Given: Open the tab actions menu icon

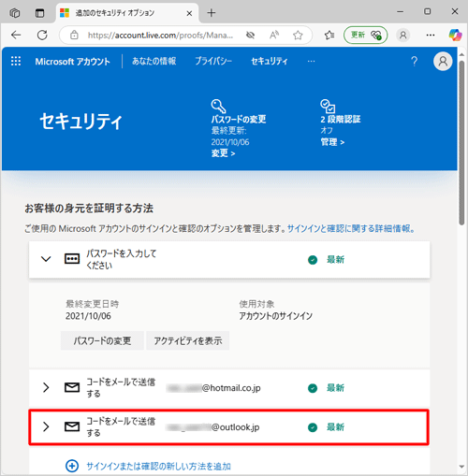Looking at the screenshot, I should pyautogui.click(x=39, y=13).
